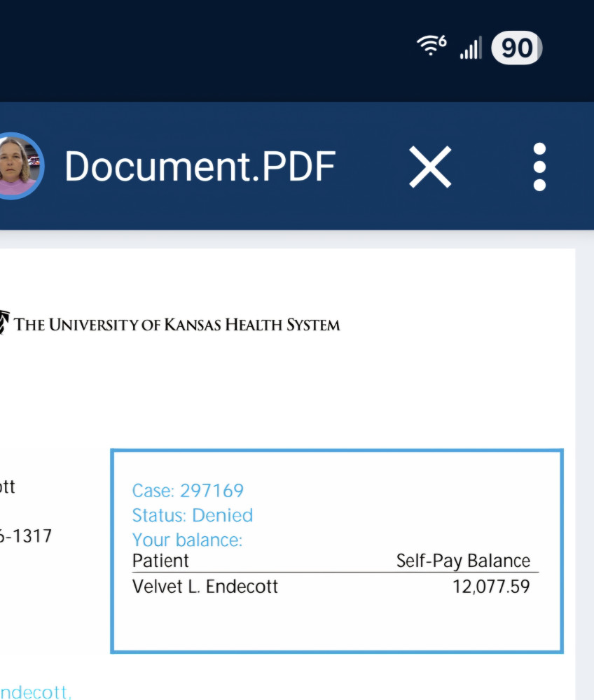The image size is (594, 700).
Task: Click the 12,077.59 balance amount
Action: pyautogui.click(x=491, y=587)
